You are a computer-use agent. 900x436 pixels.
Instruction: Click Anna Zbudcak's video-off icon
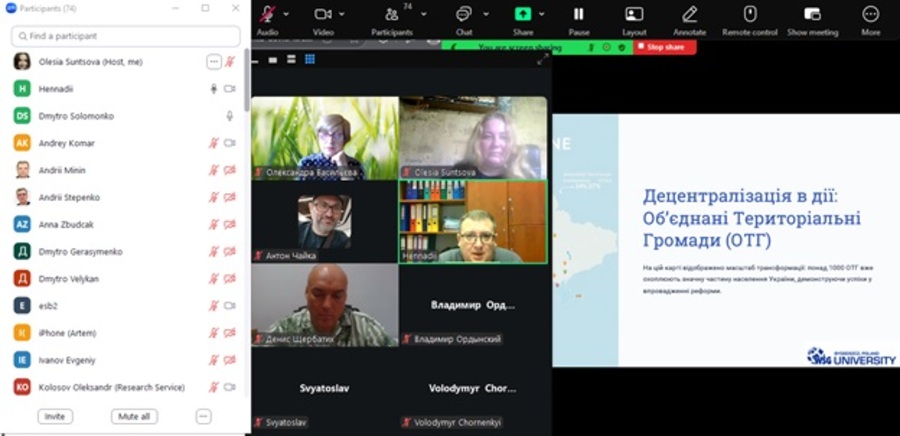[230, 224]
